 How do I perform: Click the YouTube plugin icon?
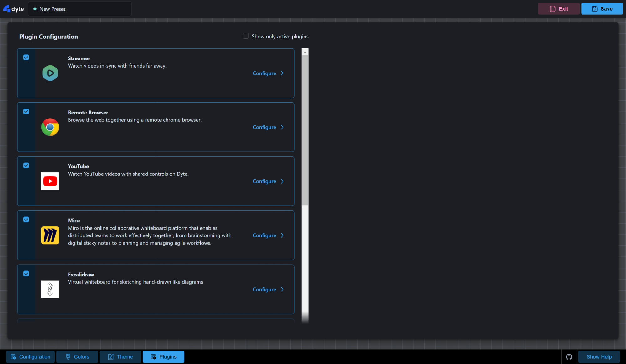tap(50, 181)
